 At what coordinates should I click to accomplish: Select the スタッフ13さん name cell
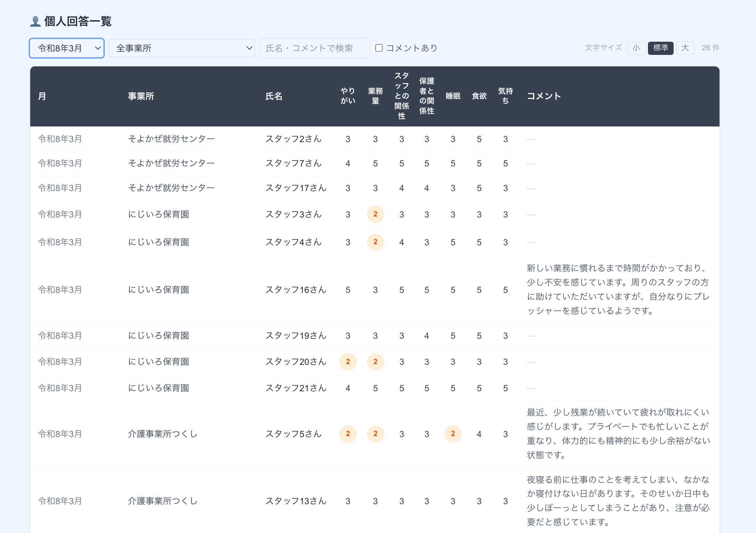coord(296,501)
